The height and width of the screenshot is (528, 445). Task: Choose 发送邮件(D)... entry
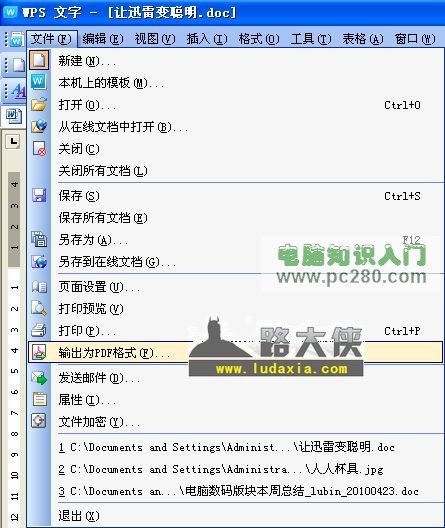236,378
